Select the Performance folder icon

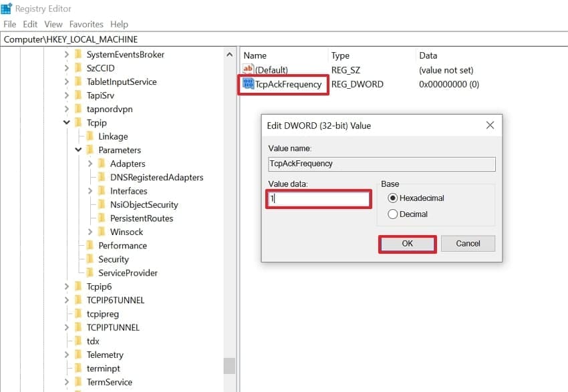(90, 245)
